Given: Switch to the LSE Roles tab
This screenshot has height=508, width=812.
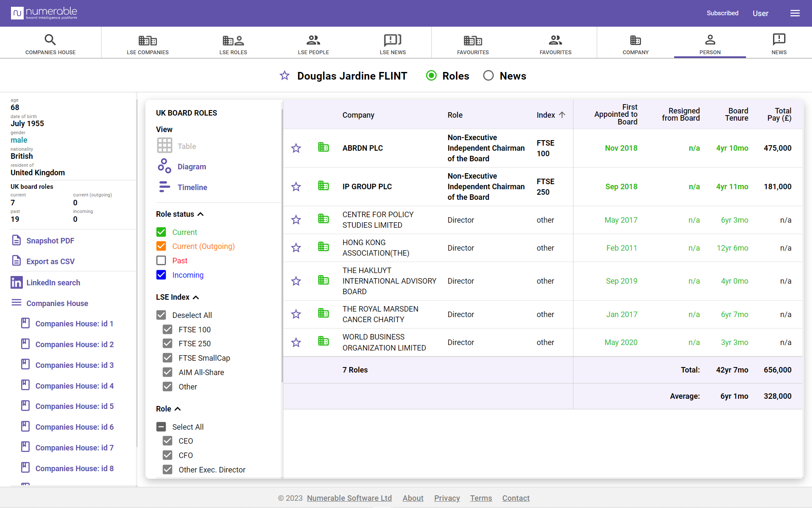Looking at the screenshot, I should coord(233,44).
